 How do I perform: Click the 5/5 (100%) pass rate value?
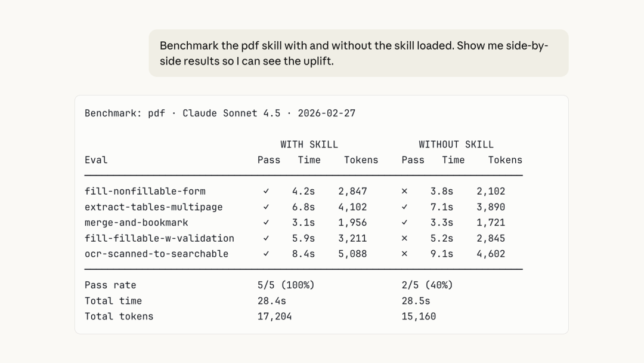(286, 285)
